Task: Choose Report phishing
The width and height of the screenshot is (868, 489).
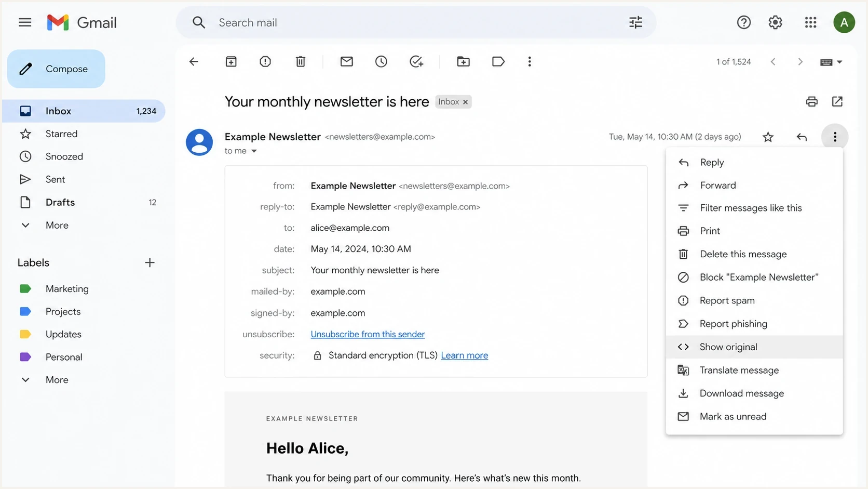Action: [x=754, y=324]
